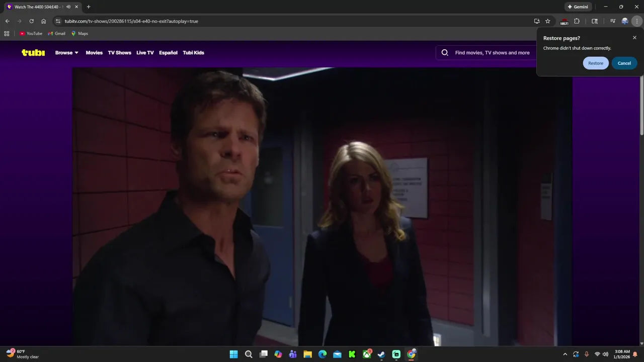Open the red extension with 1857 badge
The width and height of the screenshot is (644, 362).
564,22
